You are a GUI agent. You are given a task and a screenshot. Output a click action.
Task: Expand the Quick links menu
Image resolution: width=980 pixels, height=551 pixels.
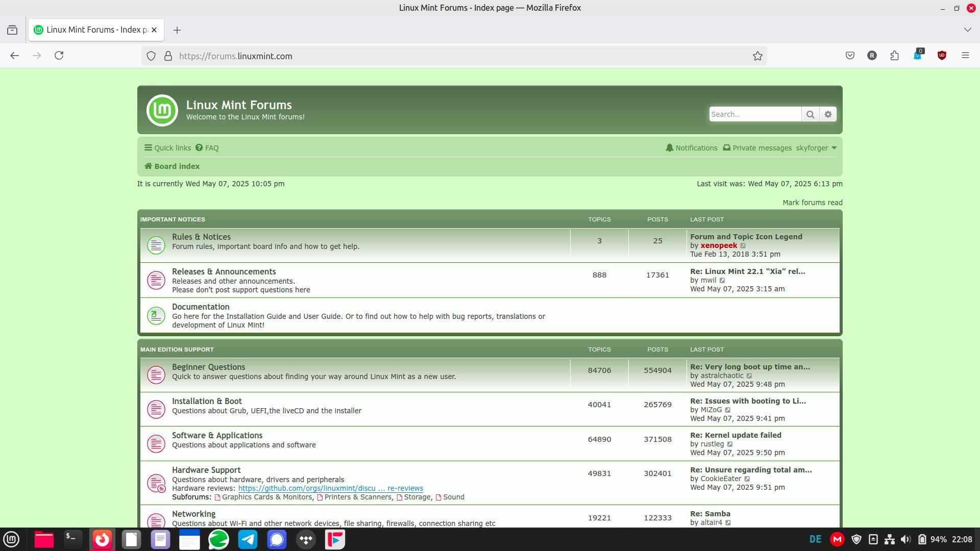[167, 148]
